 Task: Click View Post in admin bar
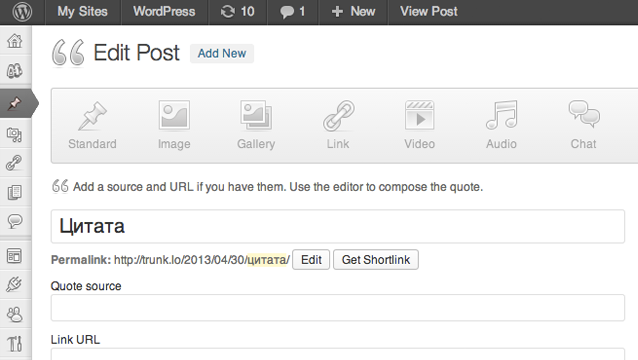[428, 11]
